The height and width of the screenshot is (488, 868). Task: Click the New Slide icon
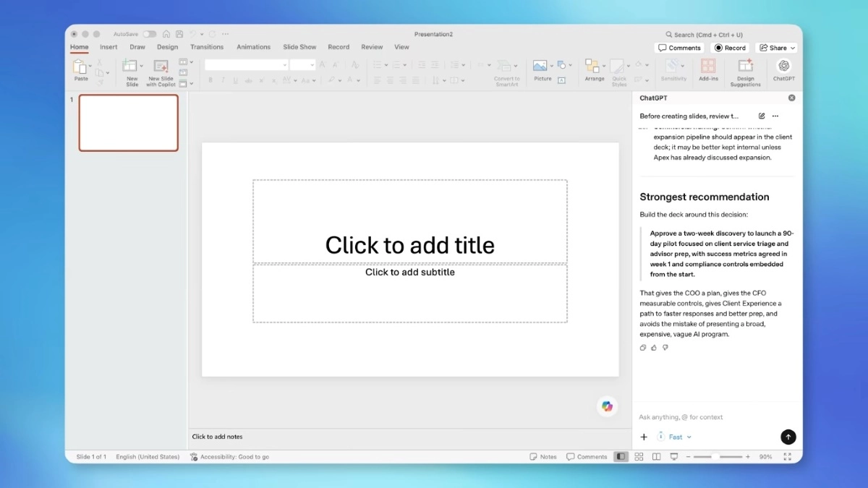(130, 66)
